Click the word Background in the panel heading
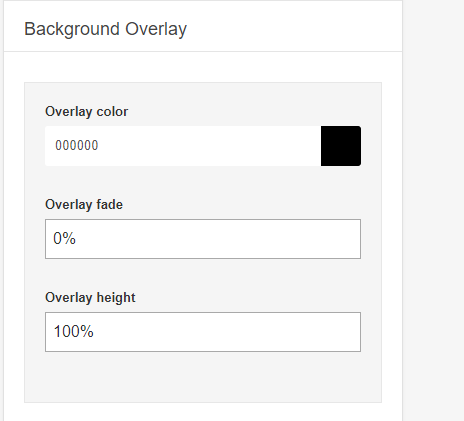This screenshot has width=464, height=421. pos(72,29)
